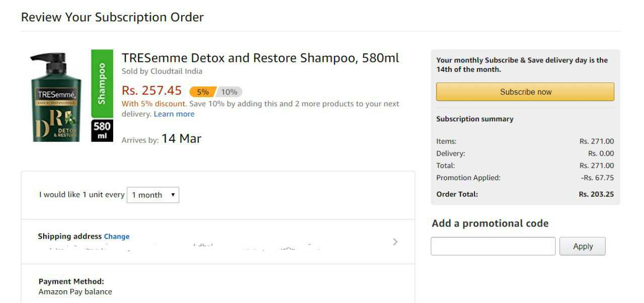
Task: Apply the promotional code
Action: 583,247
